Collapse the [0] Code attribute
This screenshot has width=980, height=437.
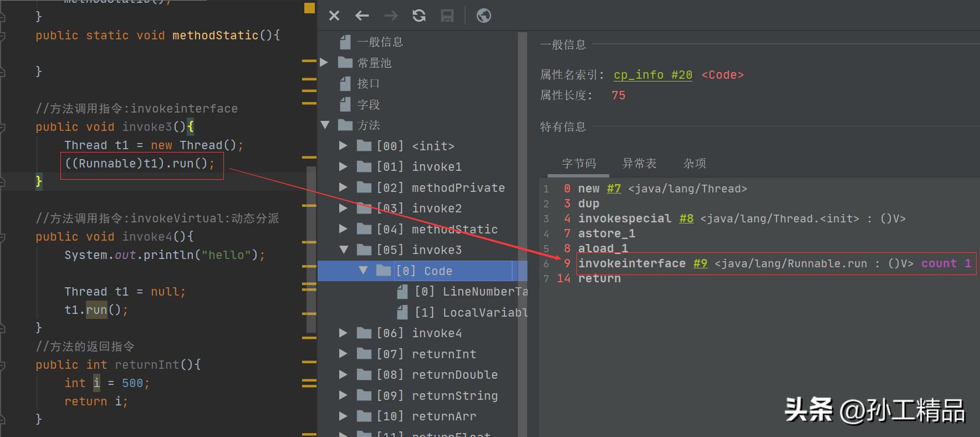[x=363, y=271]
